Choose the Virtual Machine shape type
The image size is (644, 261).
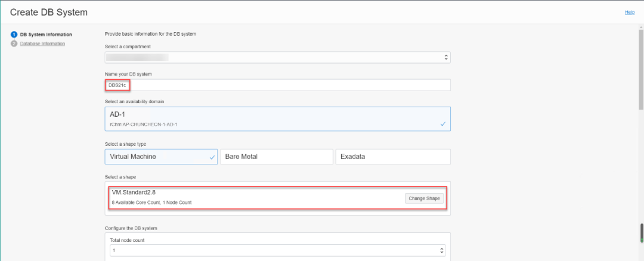(x=161, y=157)
